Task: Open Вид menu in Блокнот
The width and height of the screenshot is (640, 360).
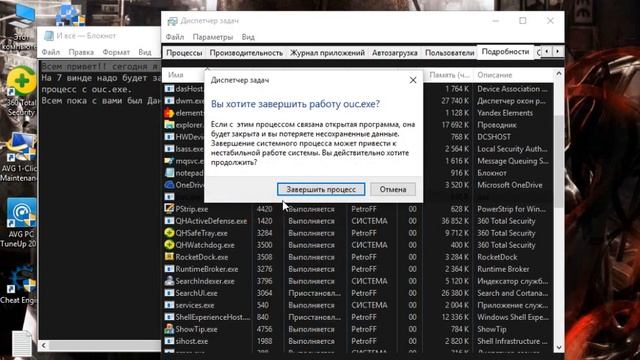Action: point(144,52)
